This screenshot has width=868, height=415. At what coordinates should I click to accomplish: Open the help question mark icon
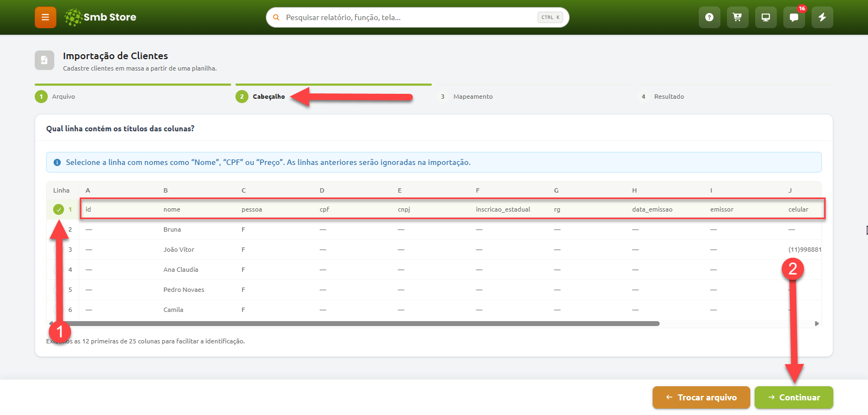709,17
